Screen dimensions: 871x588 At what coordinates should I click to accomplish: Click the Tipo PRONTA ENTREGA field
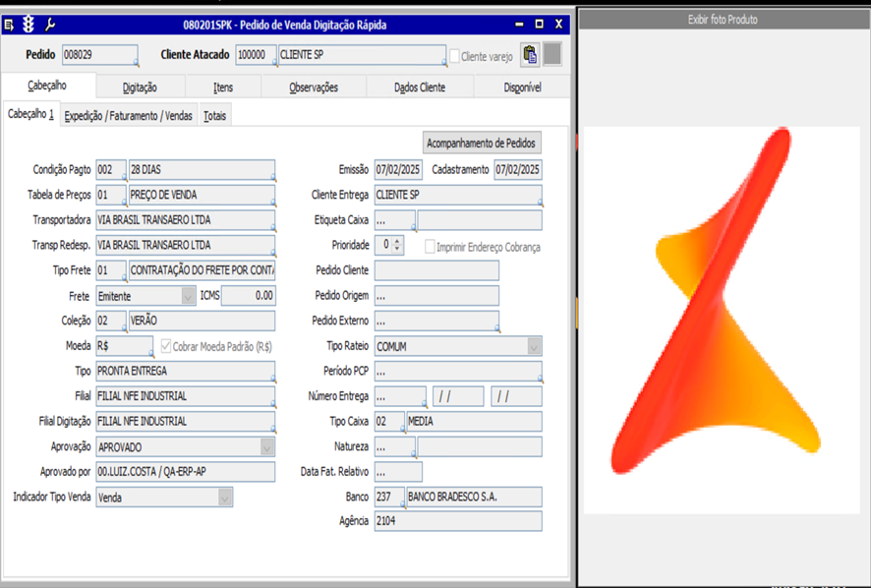coord(185,371)
